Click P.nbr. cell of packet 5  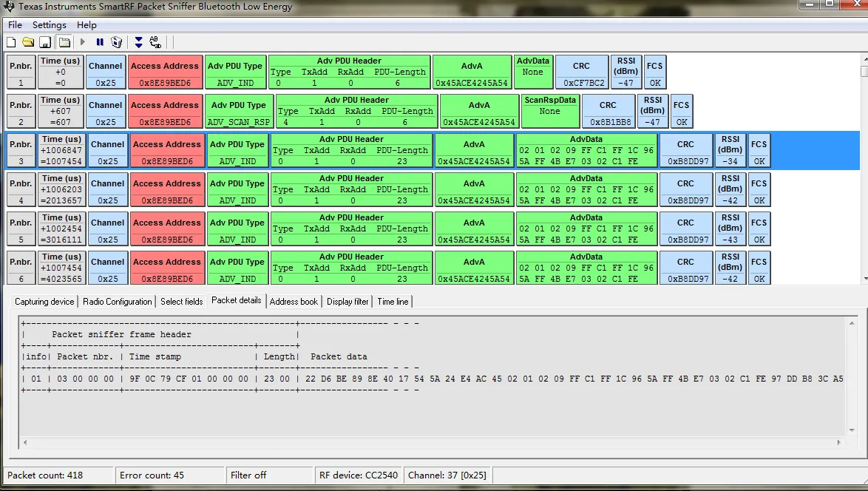coord(21,229)
